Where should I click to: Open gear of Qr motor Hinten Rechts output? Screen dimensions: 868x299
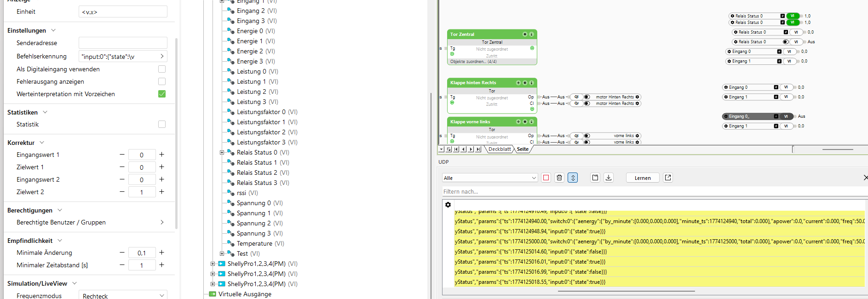[x=637, y=103]
